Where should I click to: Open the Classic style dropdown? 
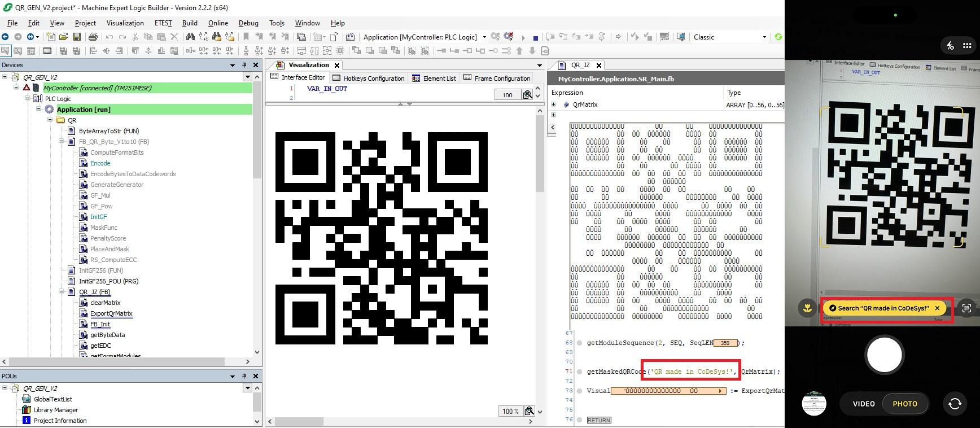764,37
